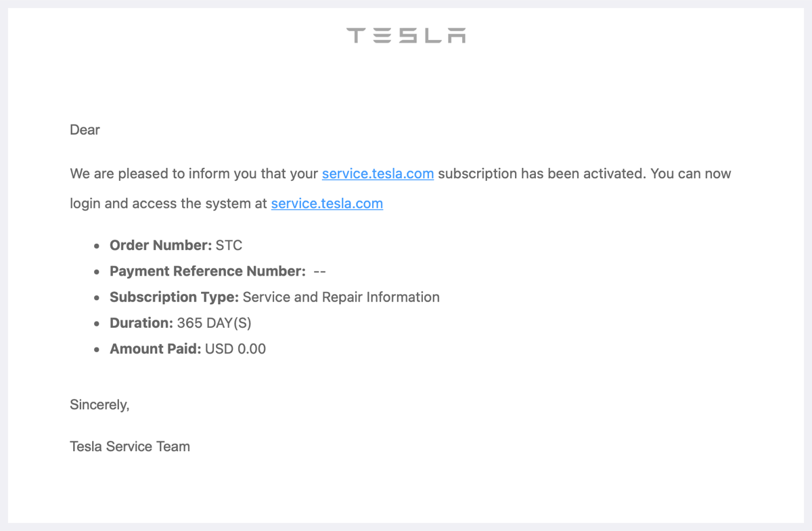The height and width of the screenshot is (531, 812).
Task: Select 'Service and Repair Information' text
Action: click(341, 297)
